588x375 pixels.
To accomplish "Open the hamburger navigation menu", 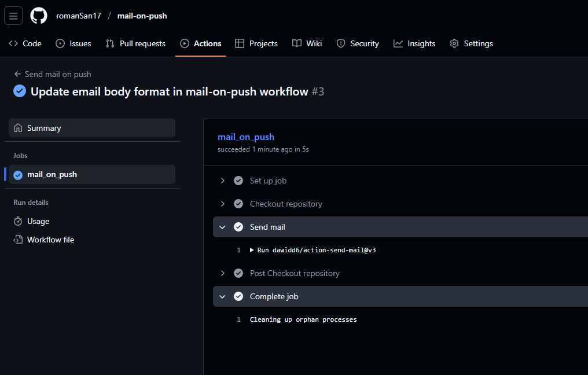I will click(13, 16).
